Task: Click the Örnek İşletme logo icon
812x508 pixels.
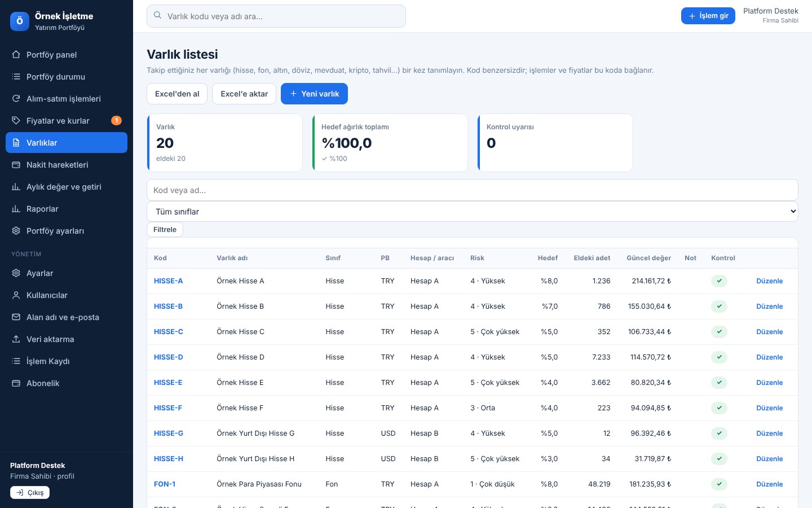Action: pyautogui.click(x=20, y=21)
